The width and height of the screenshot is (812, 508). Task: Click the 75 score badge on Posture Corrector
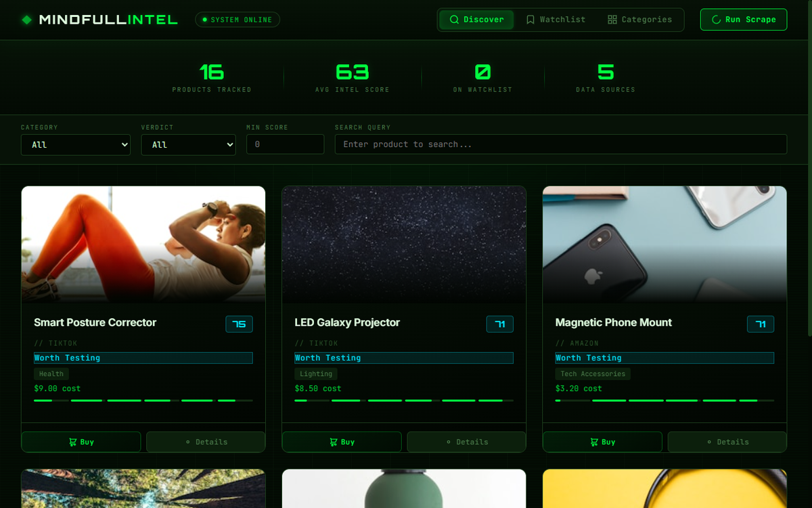[239, 324]
